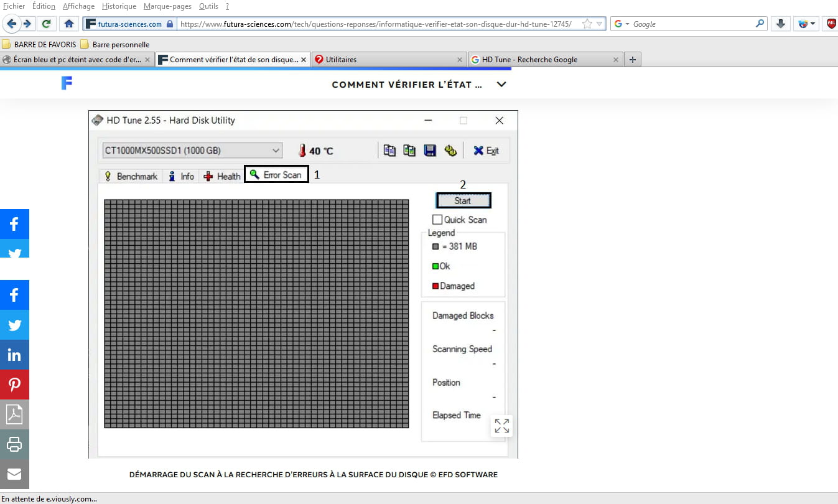The height and width of the screenshot is (504, 838).
Task: Open the Historique menu
Action: tap(119, 6)
